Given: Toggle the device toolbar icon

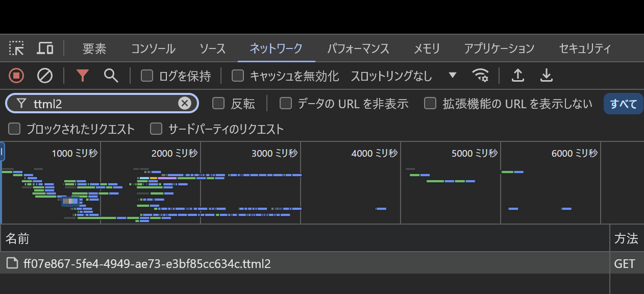Looking at the screenshot, I should click(45, 48).
